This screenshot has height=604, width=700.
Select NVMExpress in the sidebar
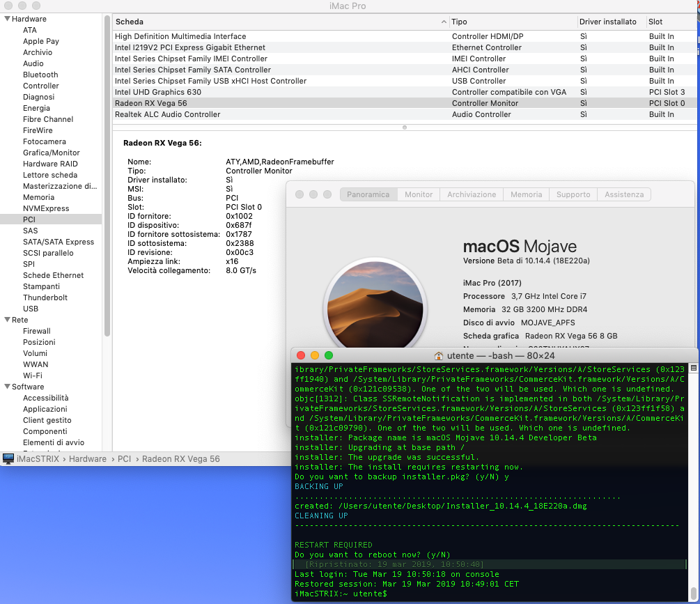pos(46,208)
